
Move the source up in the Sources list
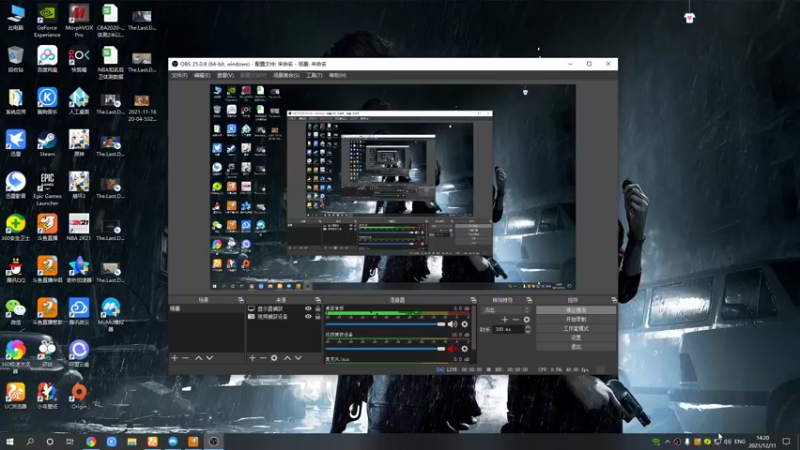click(287, 358)
